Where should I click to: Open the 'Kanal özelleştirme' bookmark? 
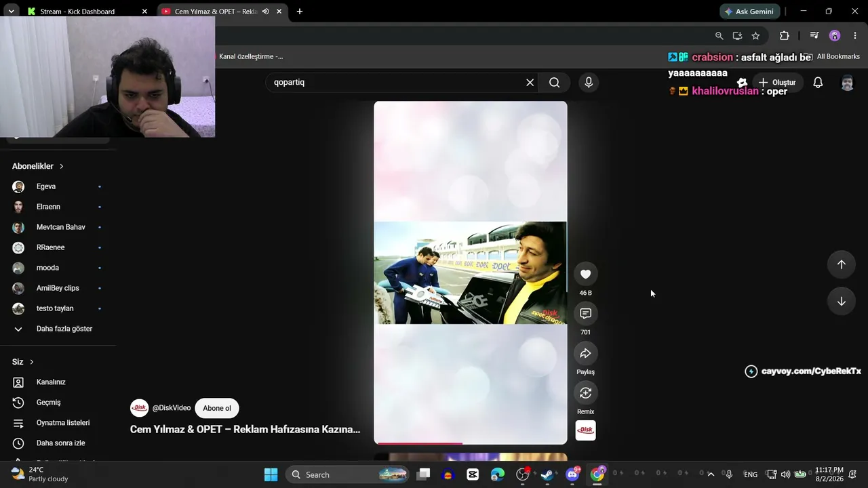(250, 56)
